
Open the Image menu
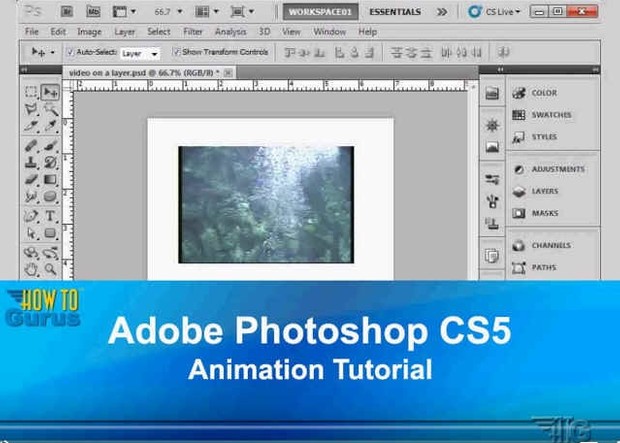point(89,32)
